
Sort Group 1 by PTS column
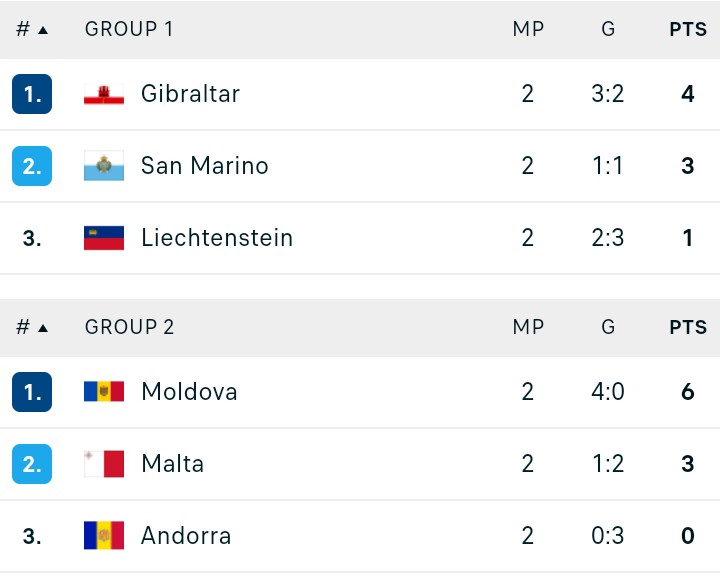pyautogui.click(x=688, y=29)
